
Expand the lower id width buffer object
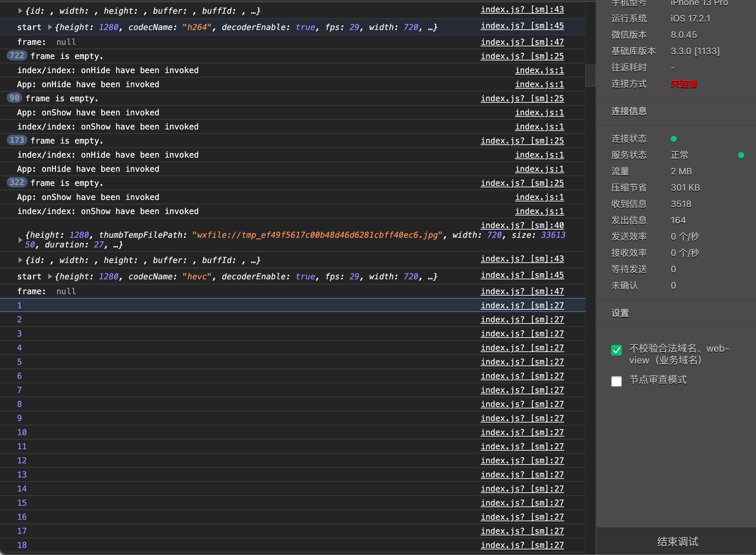20,260
